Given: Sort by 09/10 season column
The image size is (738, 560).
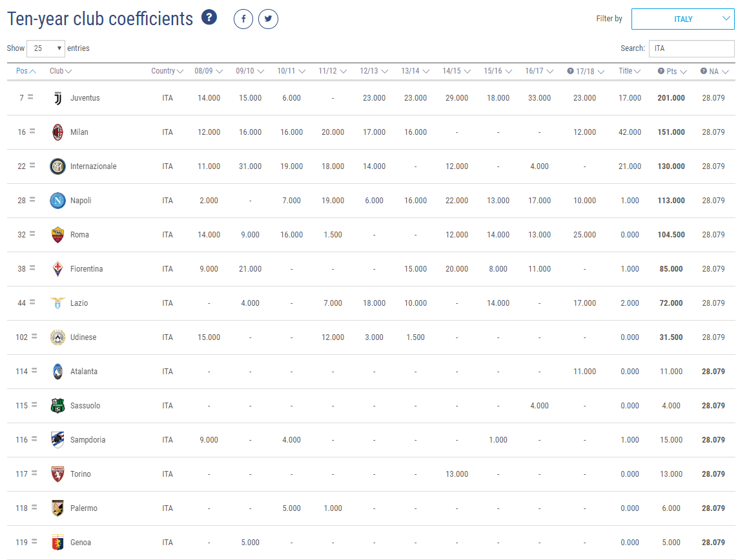Looking at the screenshot, I should point(250,71).
